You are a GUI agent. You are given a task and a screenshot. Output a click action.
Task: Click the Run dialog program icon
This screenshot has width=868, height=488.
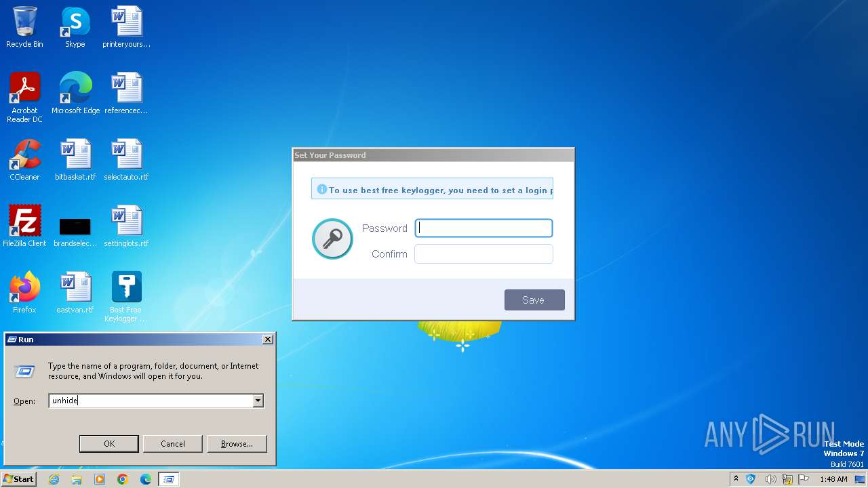(25, 371)
